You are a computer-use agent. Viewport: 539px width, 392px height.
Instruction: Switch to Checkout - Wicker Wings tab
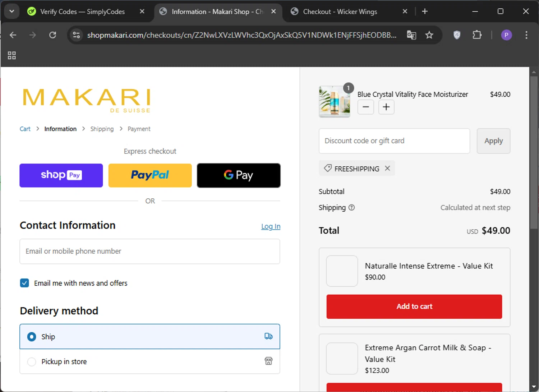tap(340, 11)
